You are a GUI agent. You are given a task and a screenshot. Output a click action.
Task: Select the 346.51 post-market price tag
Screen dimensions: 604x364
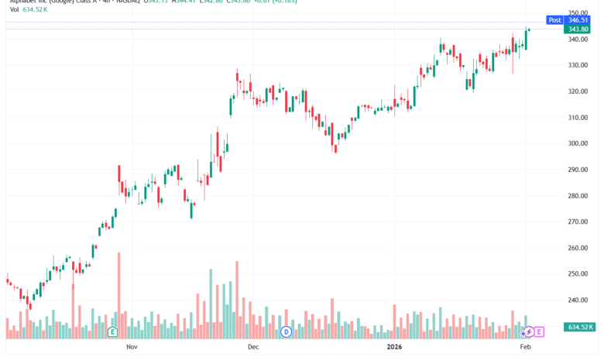578,20
